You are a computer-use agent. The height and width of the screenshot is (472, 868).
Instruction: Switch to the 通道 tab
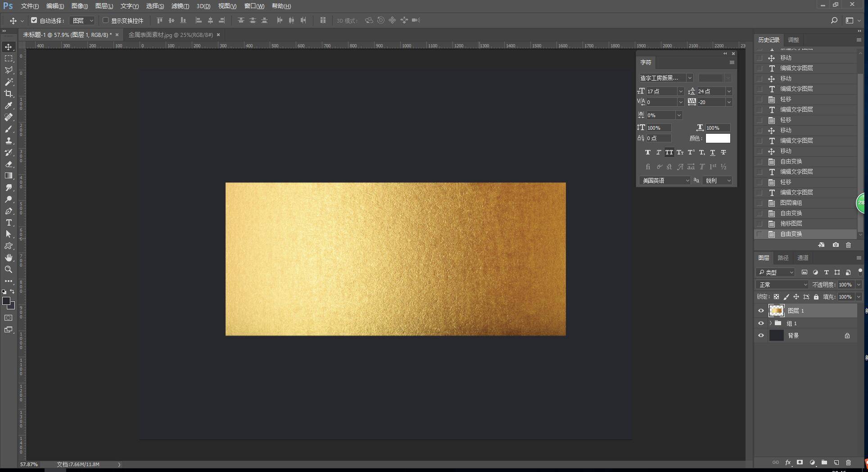click(803, 258)
